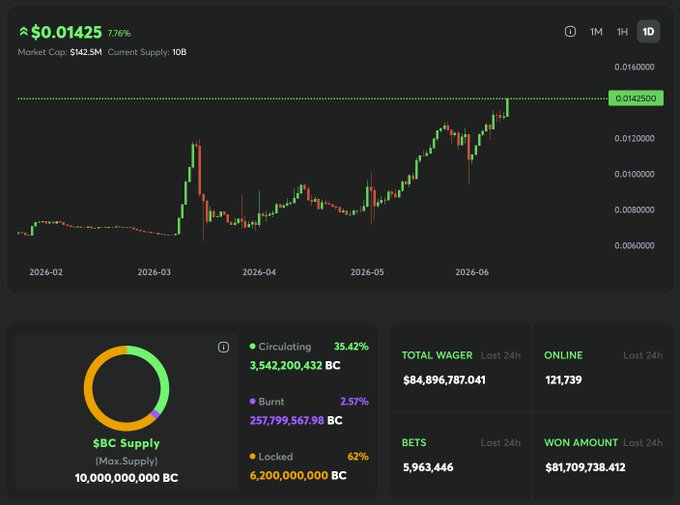The width and height of the screenshot is (680, 505).
Task: Click Current Supply value 10B
Action: click(x=179, y=52)
